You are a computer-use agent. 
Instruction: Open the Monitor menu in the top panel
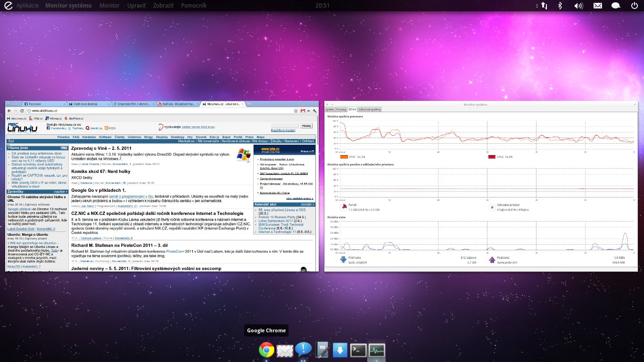[x=109, y=6]
